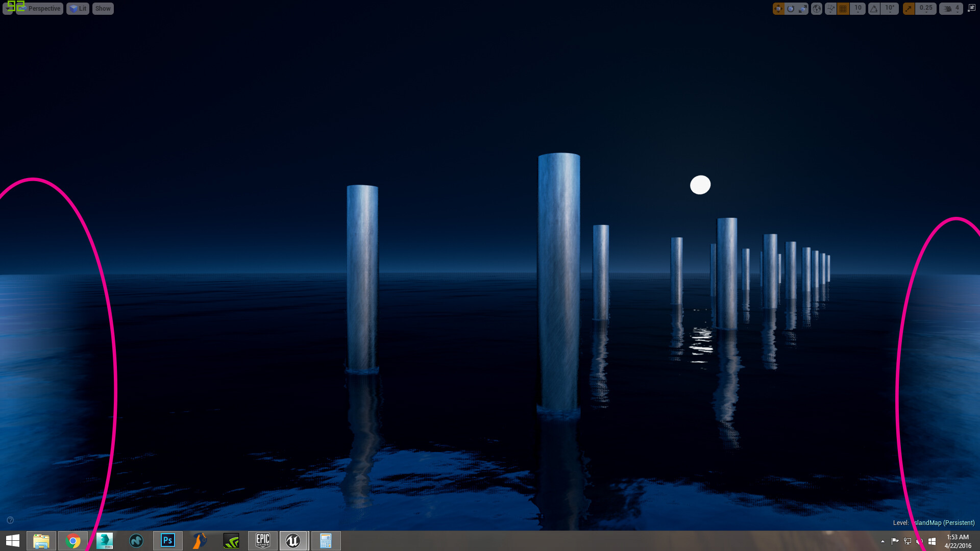
Task: Toggle scale snapping
Action: click(x=909, y=9)
